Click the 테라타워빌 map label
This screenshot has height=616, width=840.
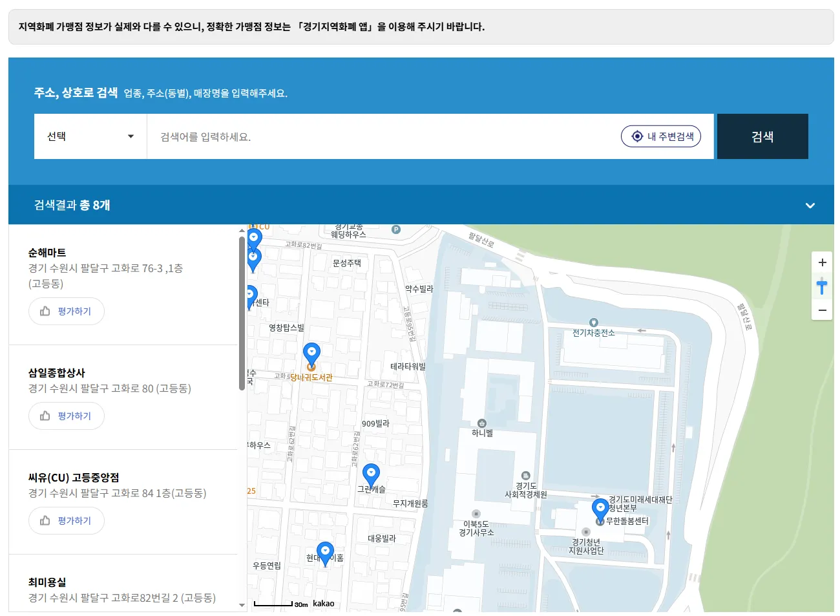coord(408,366)
